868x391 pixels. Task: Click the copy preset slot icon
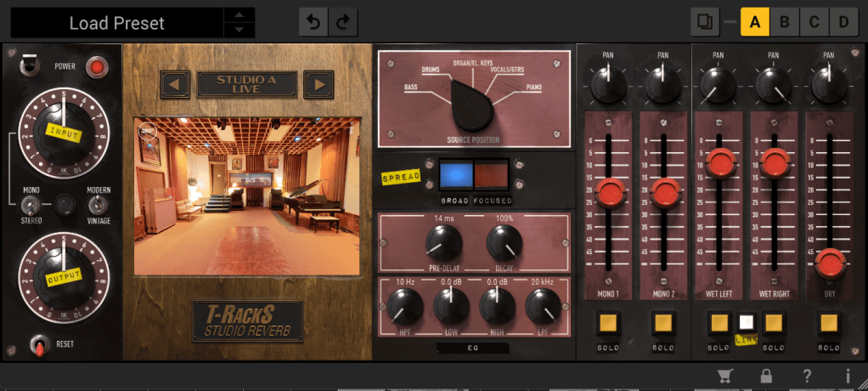click(x=703, y=21)
